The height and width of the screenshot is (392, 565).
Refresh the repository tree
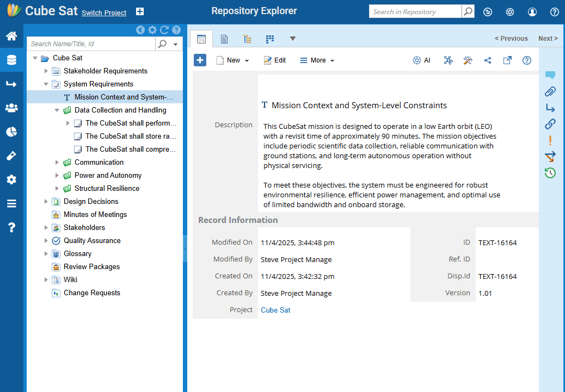(x=164, y=30)
